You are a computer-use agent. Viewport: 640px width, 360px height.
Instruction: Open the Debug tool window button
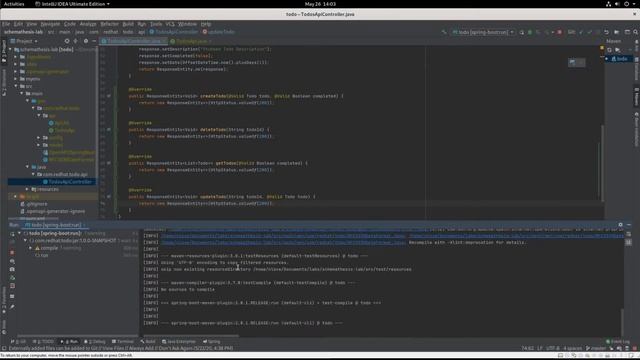(x=95, y=342)
